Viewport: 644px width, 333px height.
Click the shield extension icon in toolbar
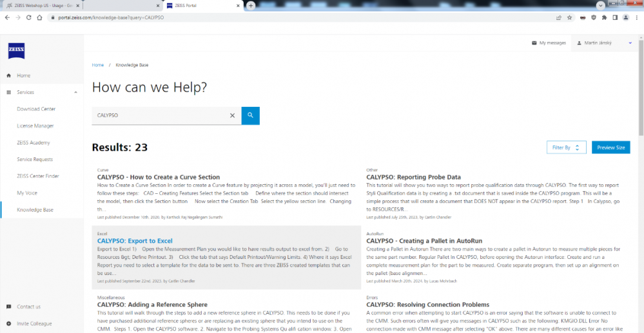[x=594, y=17]
